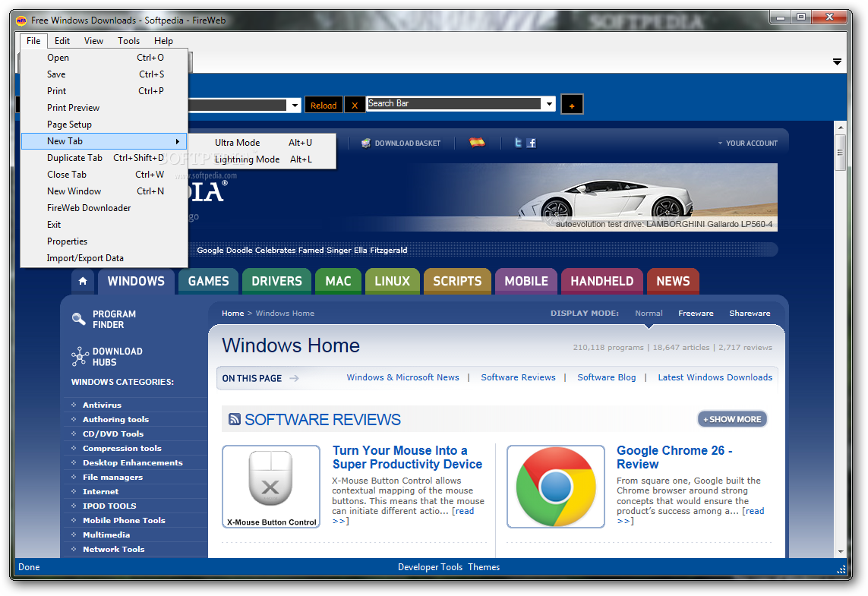
Task: Open Themes in status bar
Action: point(484,567)
